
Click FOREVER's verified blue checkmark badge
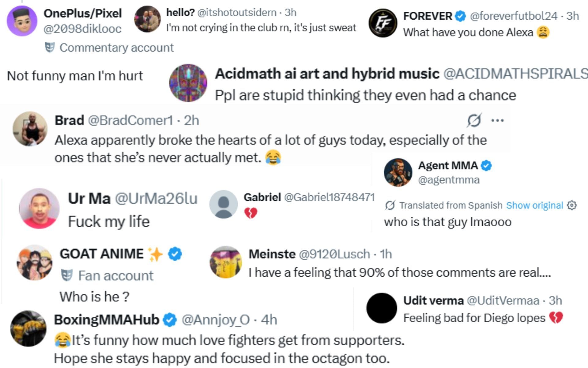coord(460,16)
